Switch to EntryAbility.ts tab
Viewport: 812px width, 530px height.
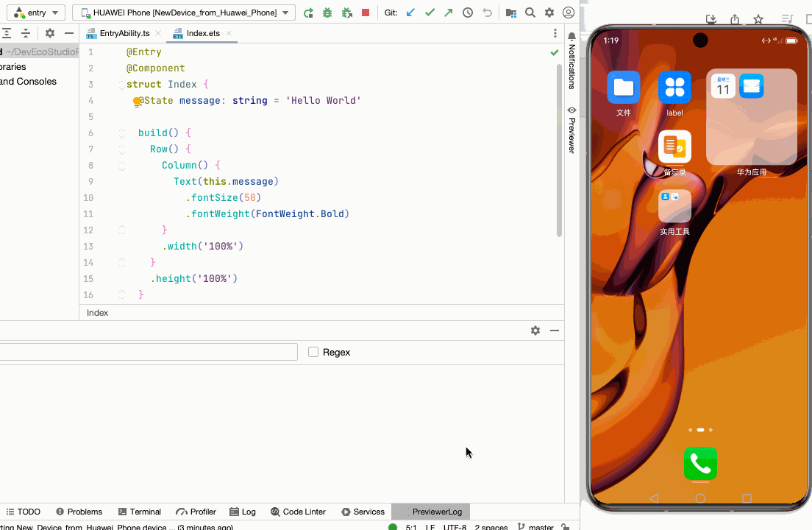pyautogui.click(x=124, y=33)
